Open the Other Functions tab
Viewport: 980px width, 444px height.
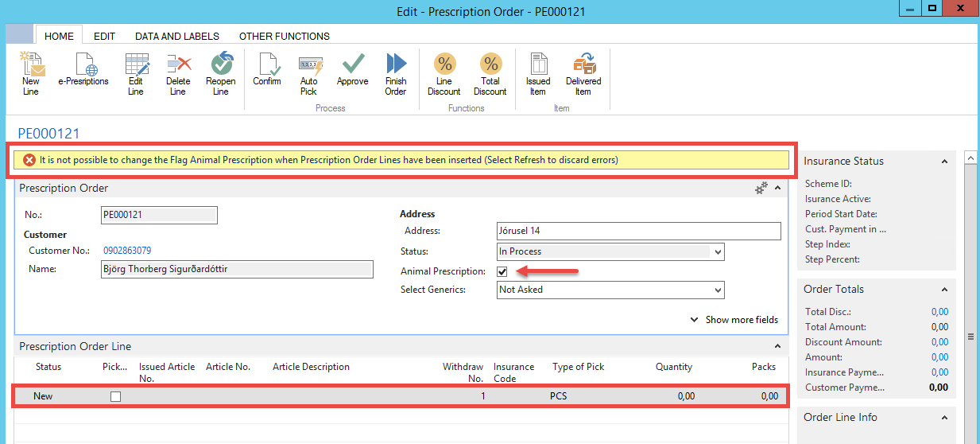[x=284, y=36]
